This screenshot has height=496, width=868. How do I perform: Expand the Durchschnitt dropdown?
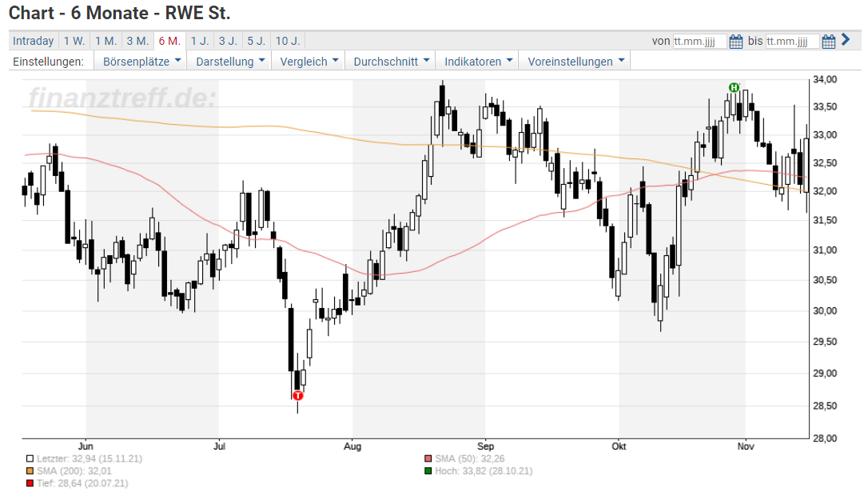tap(392, 62)
